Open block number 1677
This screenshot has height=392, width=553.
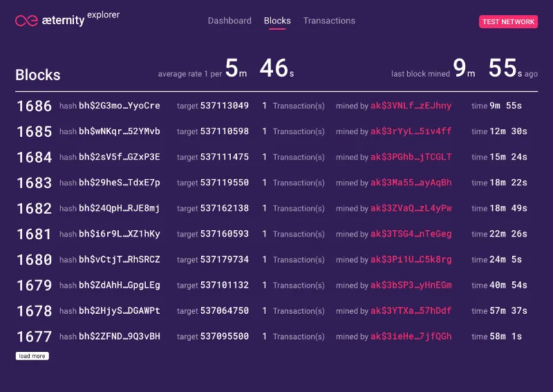click(34, 337)
